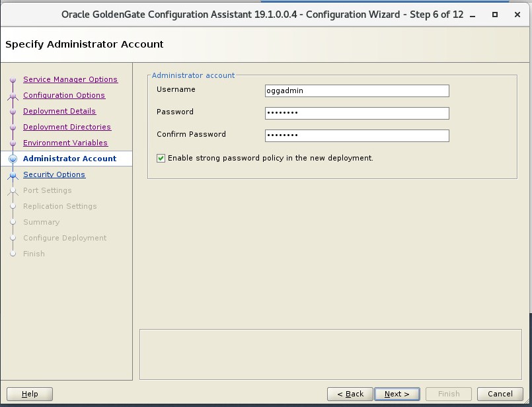Disable the strong password policy checkbox
Viewport: 532px width, 407px height.
pyautogui.click(x=161, y=159)
